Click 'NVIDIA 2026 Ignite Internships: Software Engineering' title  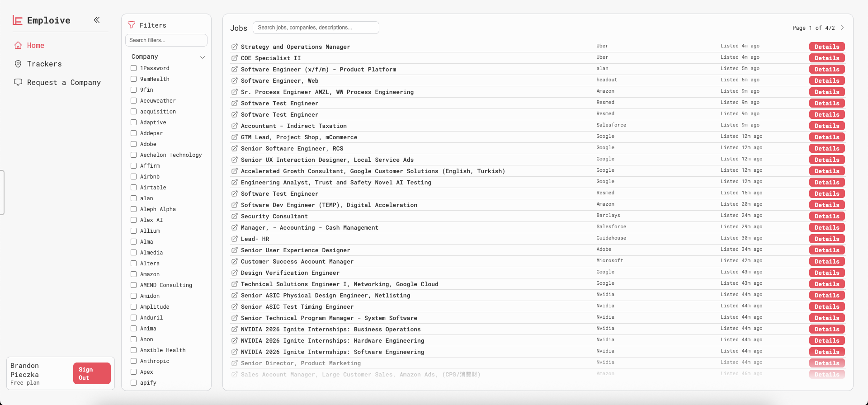click(332, 352)
